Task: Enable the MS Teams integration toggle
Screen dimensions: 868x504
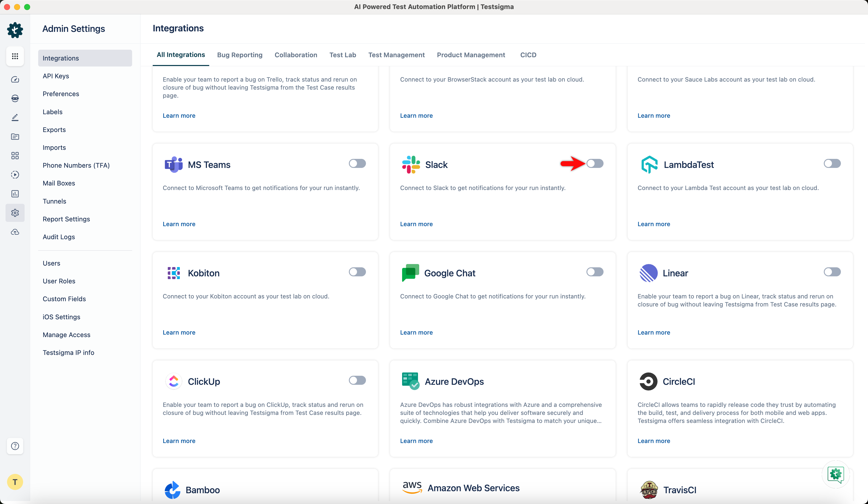Action: (x=357, y=164)
